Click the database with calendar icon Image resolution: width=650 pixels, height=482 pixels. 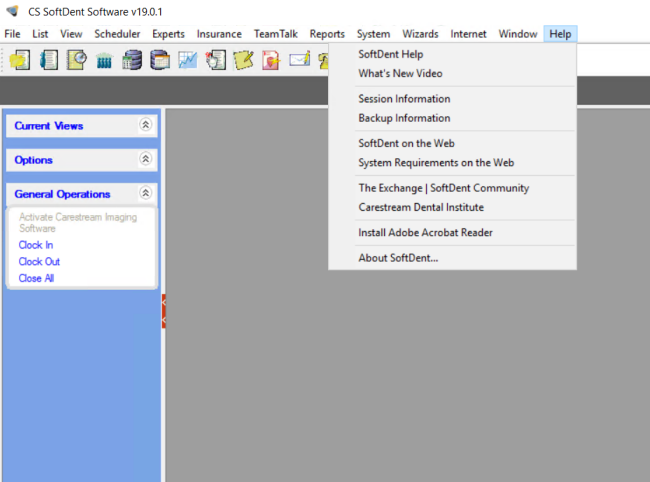(x=160, y=60)
